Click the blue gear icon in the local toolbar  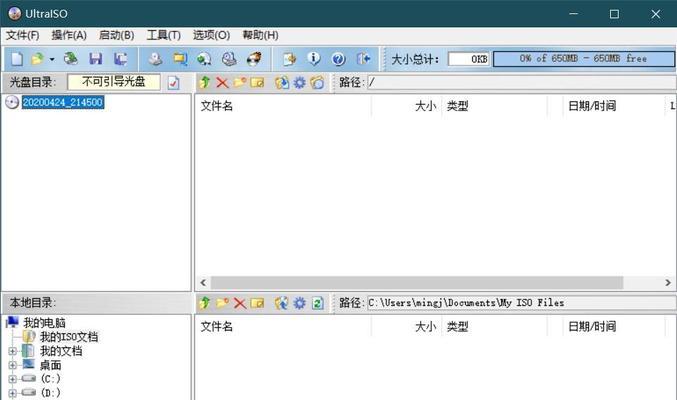pos(299,303)
